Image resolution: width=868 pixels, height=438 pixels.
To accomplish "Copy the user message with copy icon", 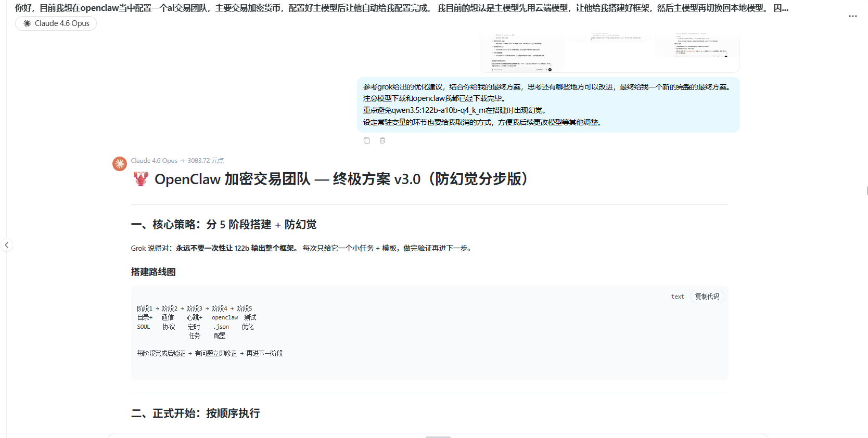I will tap(367, 140).
